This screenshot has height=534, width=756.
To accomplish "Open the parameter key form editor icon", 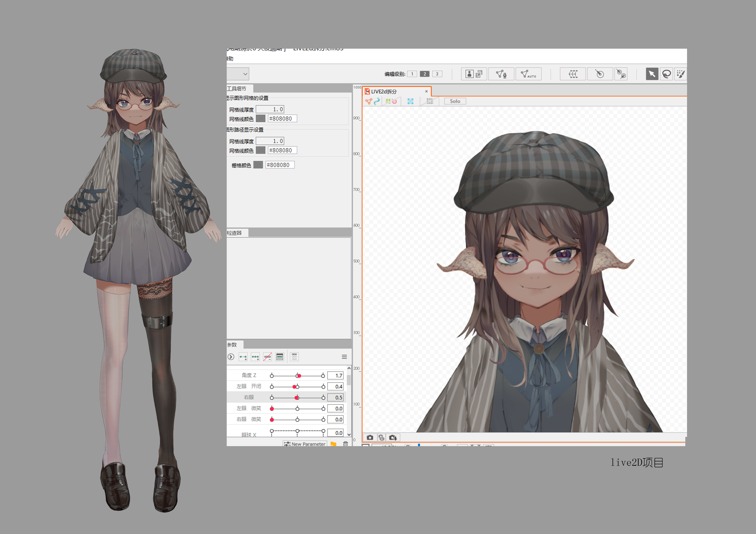I will [280, 357].
